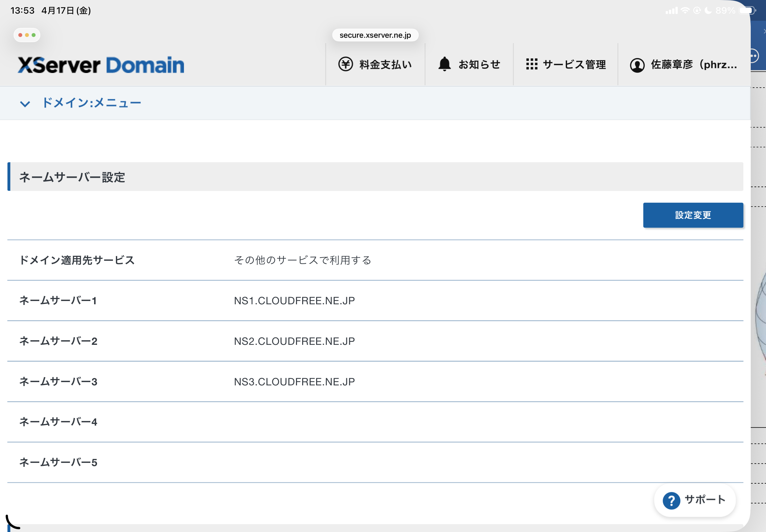
Task: Tap the battery icon in status bar
Action: (x=747, y=11)
